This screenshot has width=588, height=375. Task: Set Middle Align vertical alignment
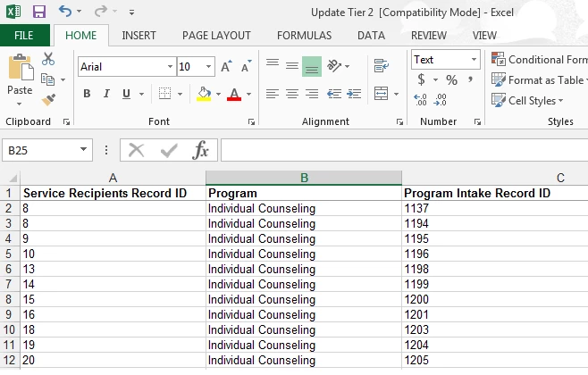click(292, 66)
